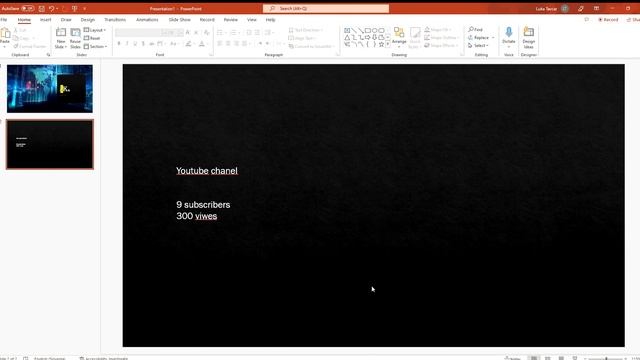The image size is (640, 360).
Task: Click the Save icon in title bar
Action: click(42, 9)
